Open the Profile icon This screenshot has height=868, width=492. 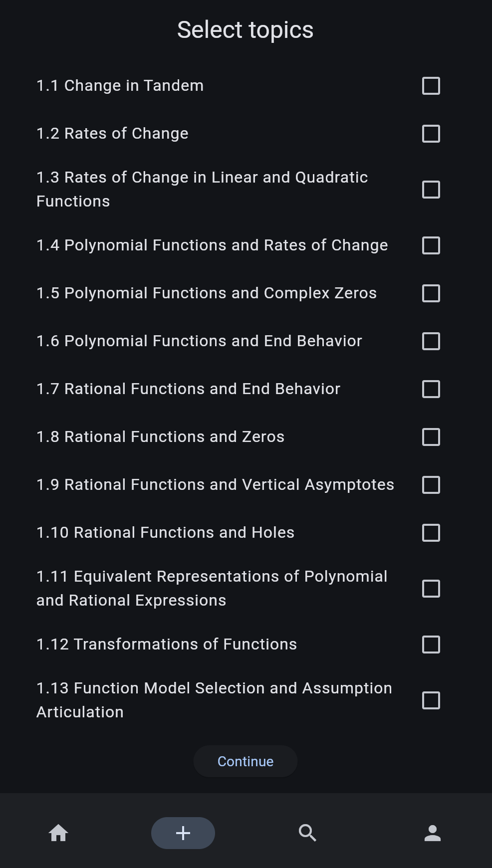pyautogui.click(x=432, y=832)
